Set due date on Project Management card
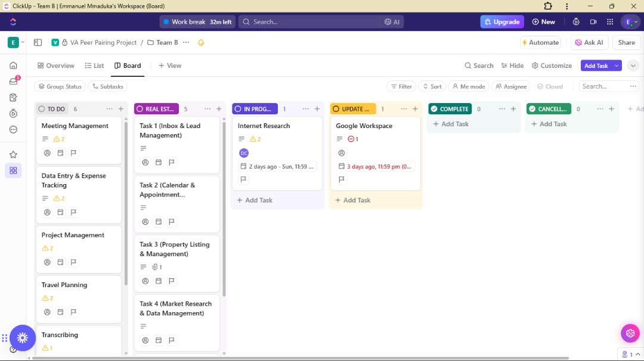The image size is (644, 361). 60,262
